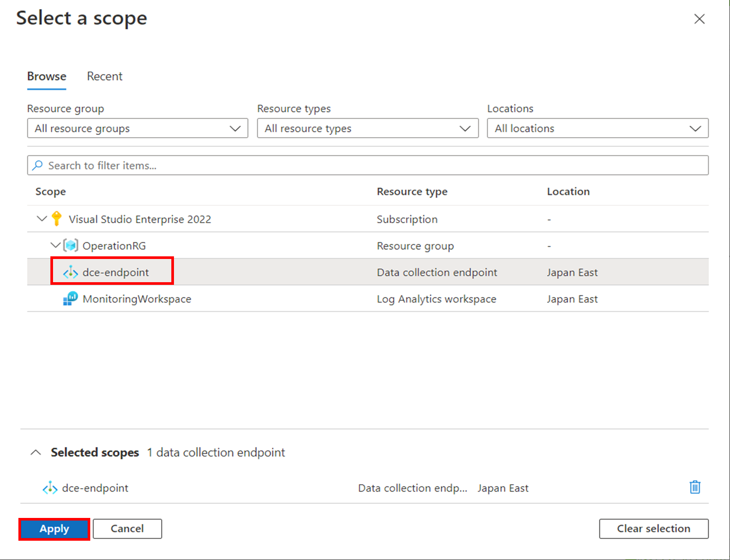Click the Search to filter items field
This screenshot has width=730, height=560.
click(368, 165)
